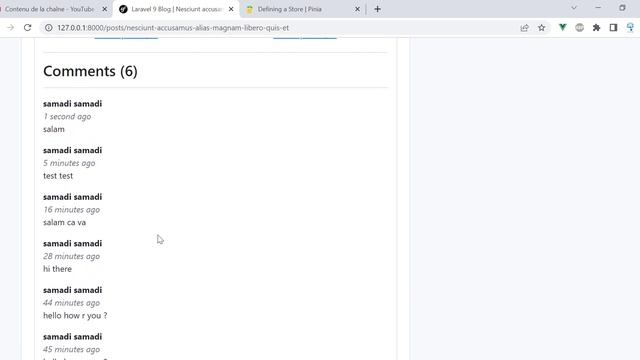Open tab search dropdown chevron

[x=574, y=8]
